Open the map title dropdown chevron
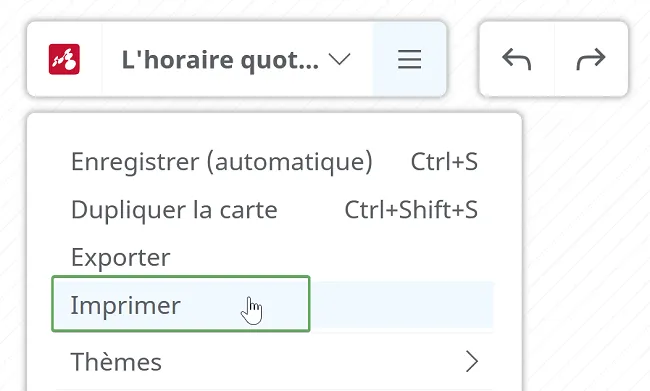Screen dimensions: 650x391 (340, 59)
